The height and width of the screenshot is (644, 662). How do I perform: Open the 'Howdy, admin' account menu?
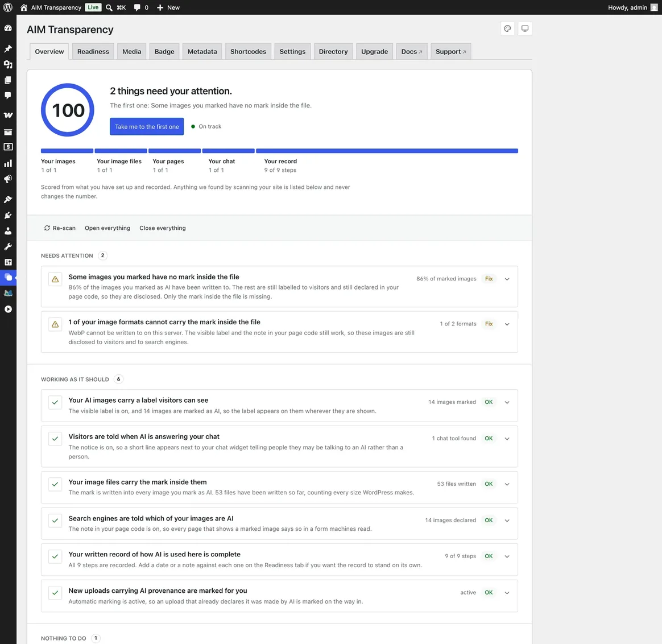tap(633, 7)
